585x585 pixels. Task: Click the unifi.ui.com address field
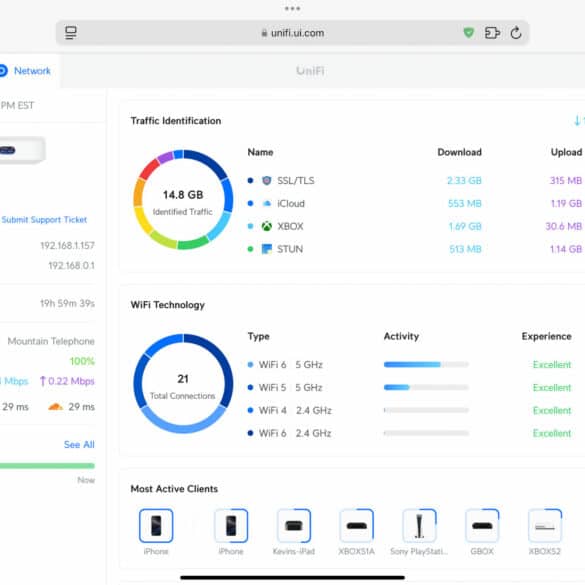point(292,33)
